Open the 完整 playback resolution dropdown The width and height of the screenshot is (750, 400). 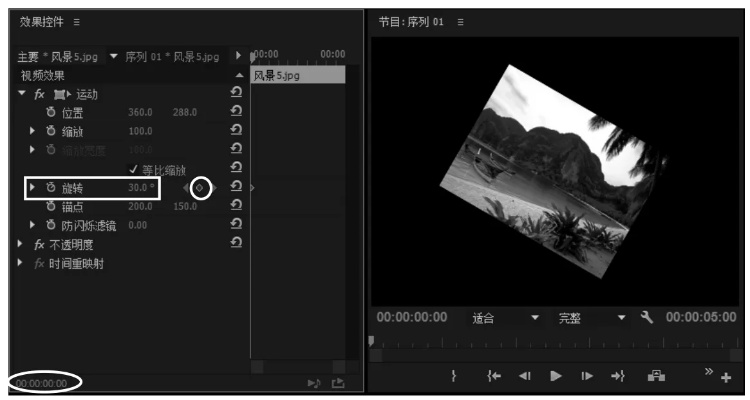(621, 318)
